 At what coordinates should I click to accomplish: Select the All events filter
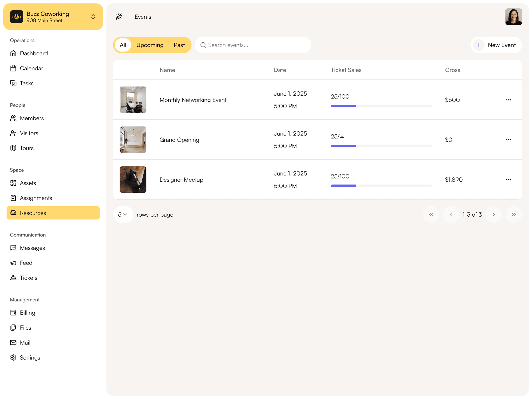tap(123, 45)
